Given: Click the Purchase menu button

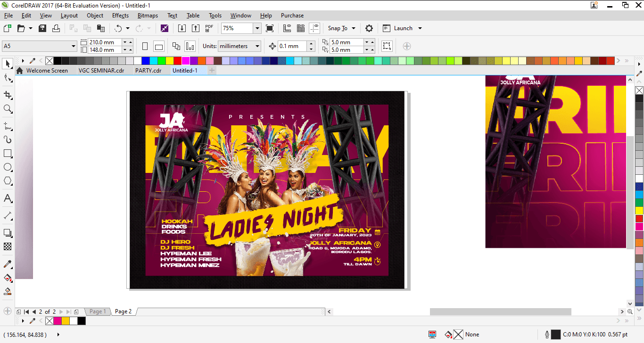Looking at the screenshot, I should click(292, 16).
